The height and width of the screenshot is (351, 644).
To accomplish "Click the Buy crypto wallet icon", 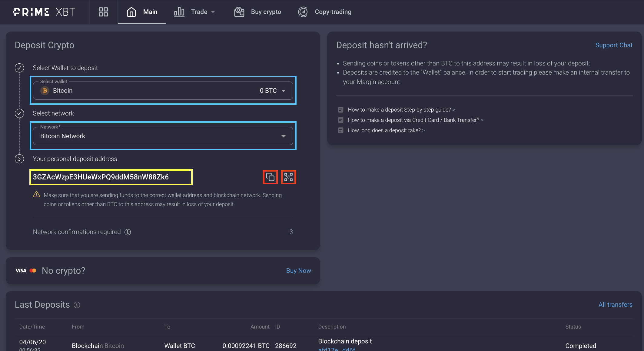I will click(x=239, y=12).
